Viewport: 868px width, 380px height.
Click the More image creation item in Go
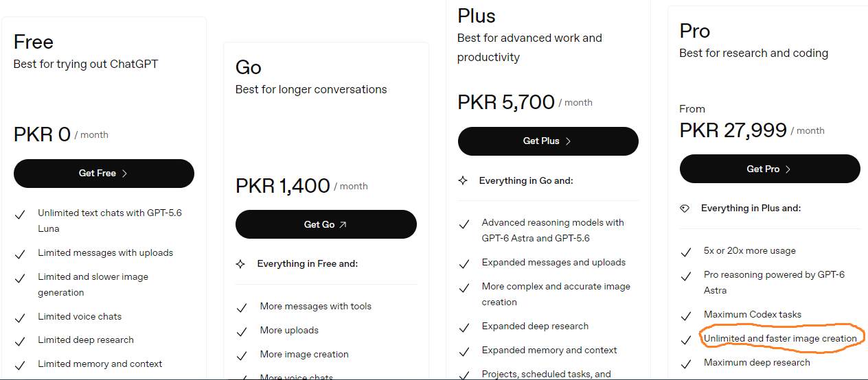point(304,354)
